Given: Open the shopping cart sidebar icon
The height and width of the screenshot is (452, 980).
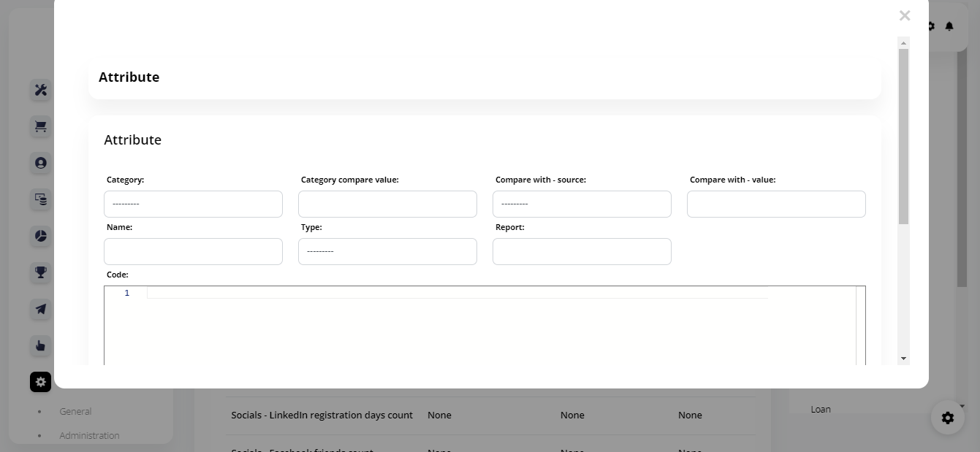Looking at the screenshot, I should (x=41, y=126).
